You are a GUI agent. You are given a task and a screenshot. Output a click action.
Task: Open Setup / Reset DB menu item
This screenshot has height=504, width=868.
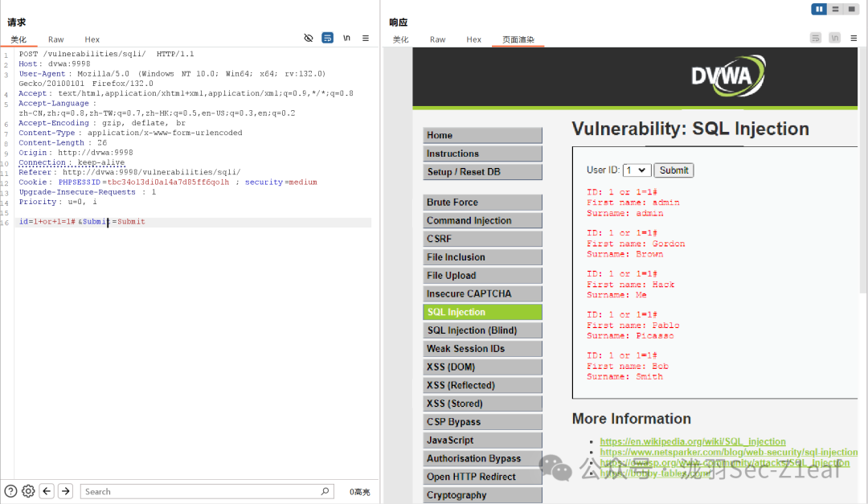482,172
